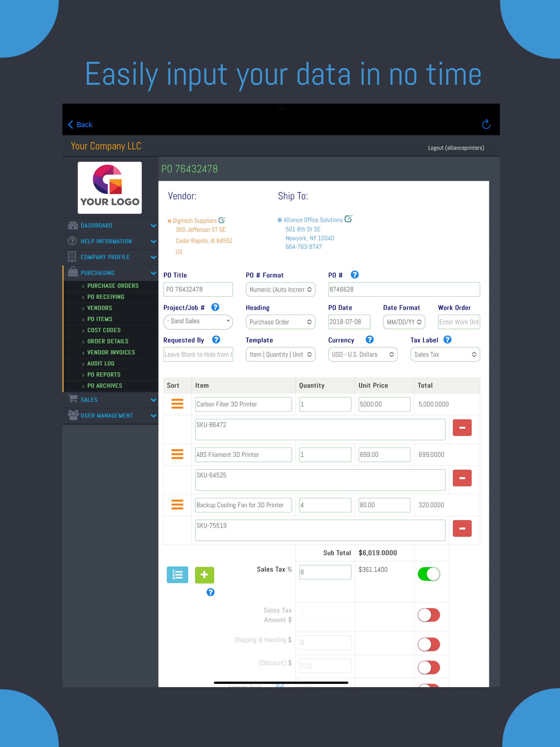The width and height of the screenshot is (560, 747).
Task: Disable the Sales Tax toggle
Action: coord(428,574)
